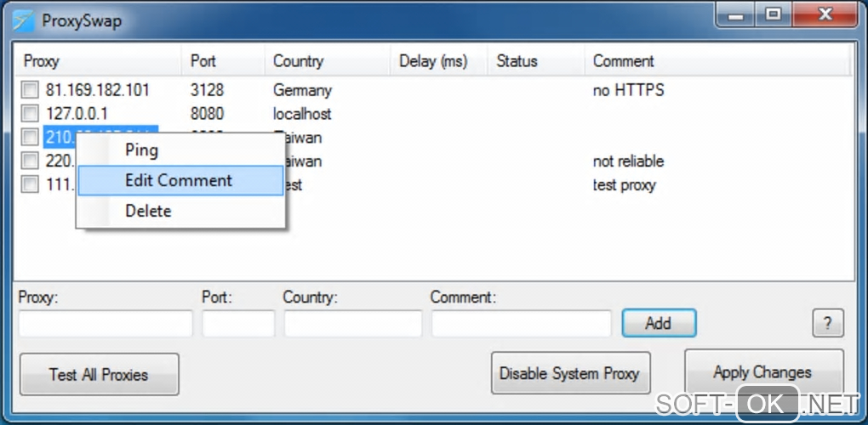Sort by the Status column header

click(x=536, y=61)
